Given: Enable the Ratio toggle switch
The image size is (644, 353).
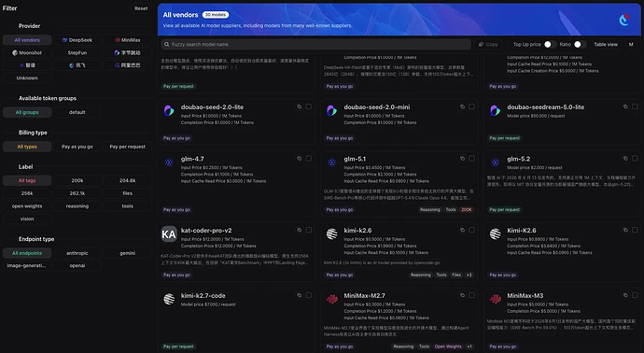Looking at the screenshot, I should click(580, 45).
